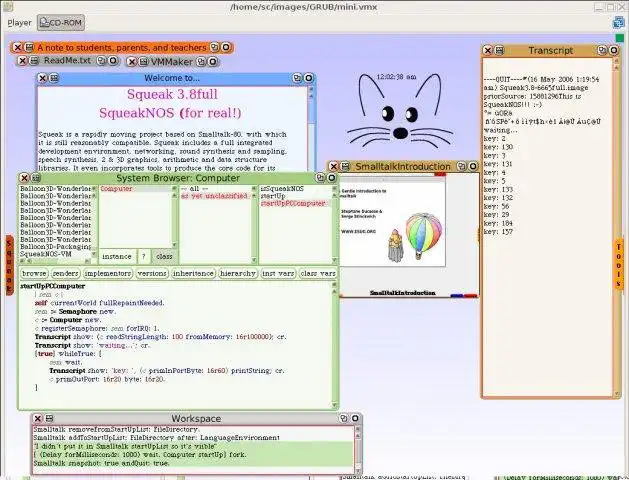Click the implementors button

click(108, 273)
